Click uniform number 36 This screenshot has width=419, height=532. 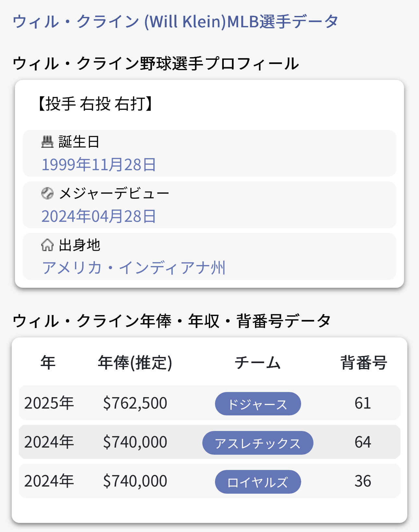pos(363,481)
